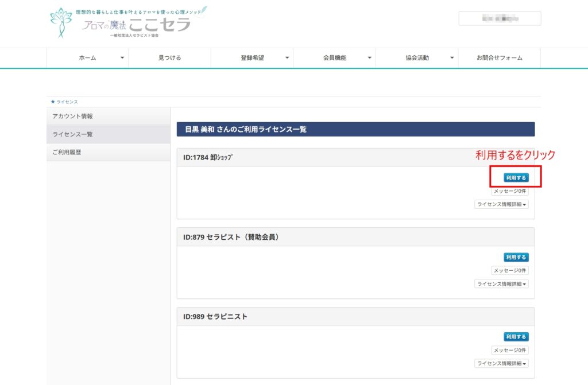Click 利用する for ID:879 セラピスト
Image resolution: width=588 pixels, height=385 pixels.
pyautogui.click(x=516, y=258)
